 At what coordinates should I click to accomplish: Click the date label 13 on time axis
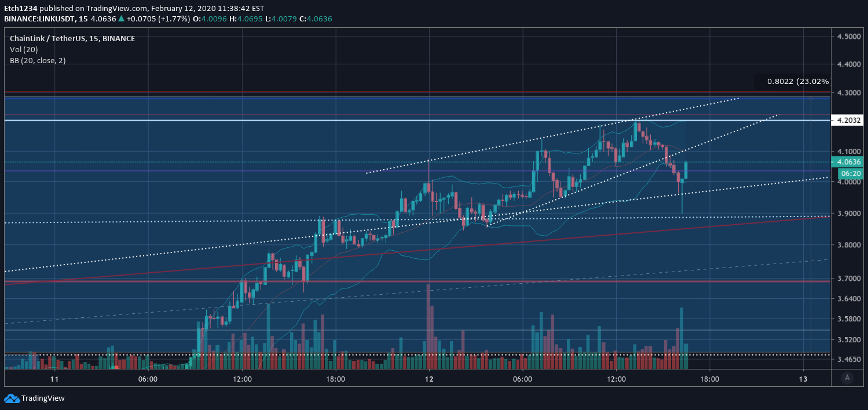(x=804, y=379)
